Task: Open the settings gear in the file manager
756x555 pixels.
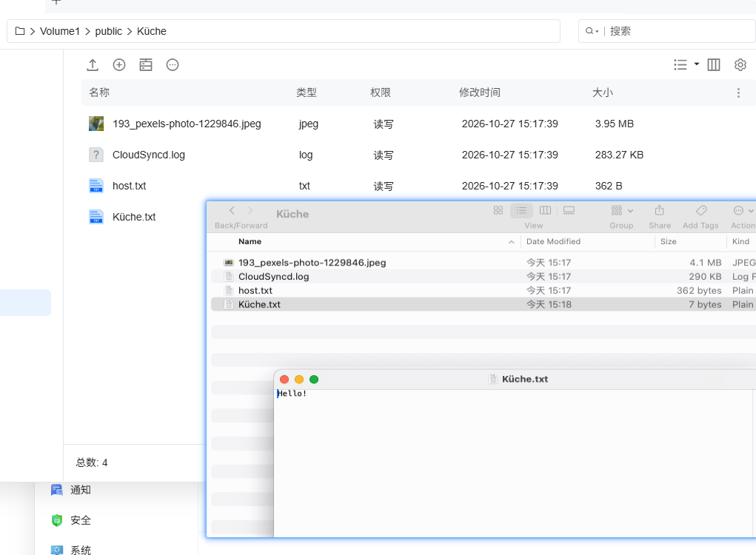Action: coord(740,64)
